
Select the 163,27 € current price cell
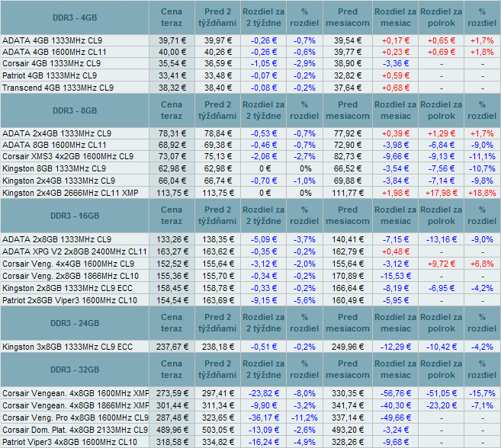point(172,251)
